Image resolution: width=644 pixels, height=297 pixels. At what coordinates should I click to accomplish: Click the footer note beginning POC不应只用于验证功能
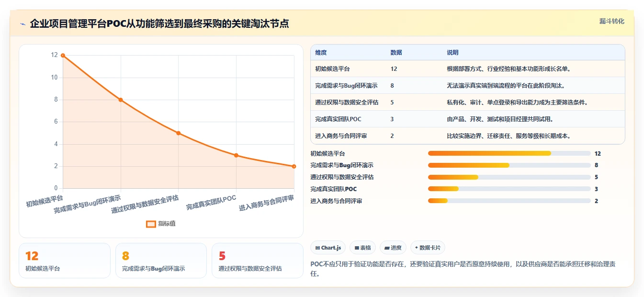(463, 269)
